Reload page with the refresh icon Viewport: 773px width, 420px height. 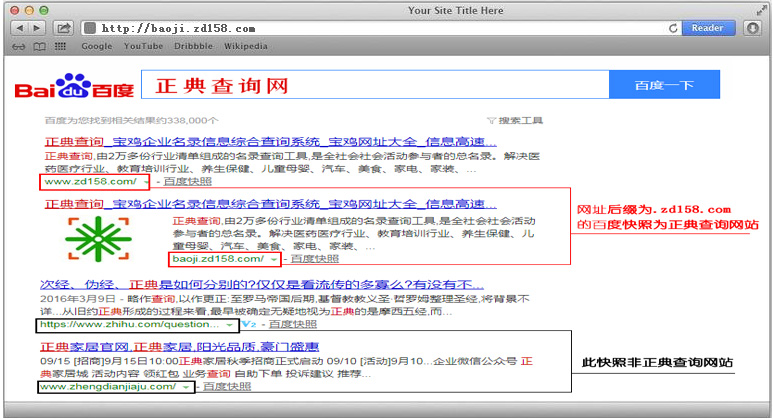pos(673,28)
